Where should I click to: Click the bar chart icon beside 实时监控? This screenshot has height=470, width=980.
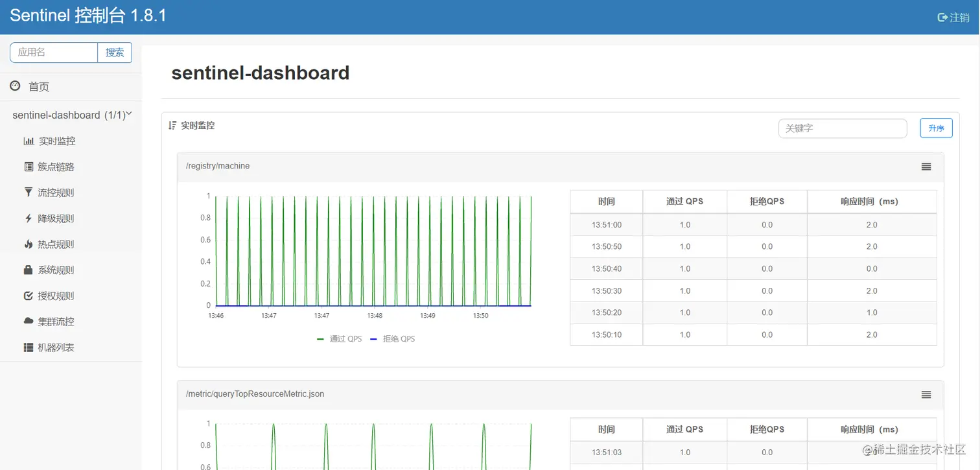click(29, 141)
